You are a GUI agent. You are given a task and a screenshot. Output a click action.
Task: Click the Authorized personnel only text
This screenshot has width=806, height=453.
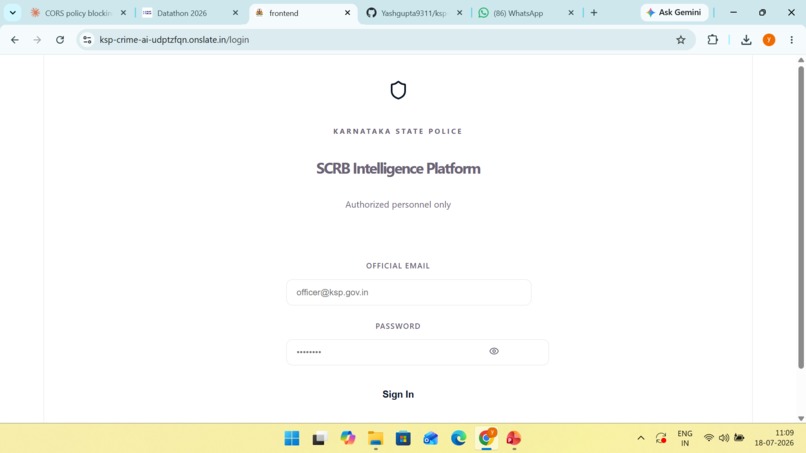398,205
